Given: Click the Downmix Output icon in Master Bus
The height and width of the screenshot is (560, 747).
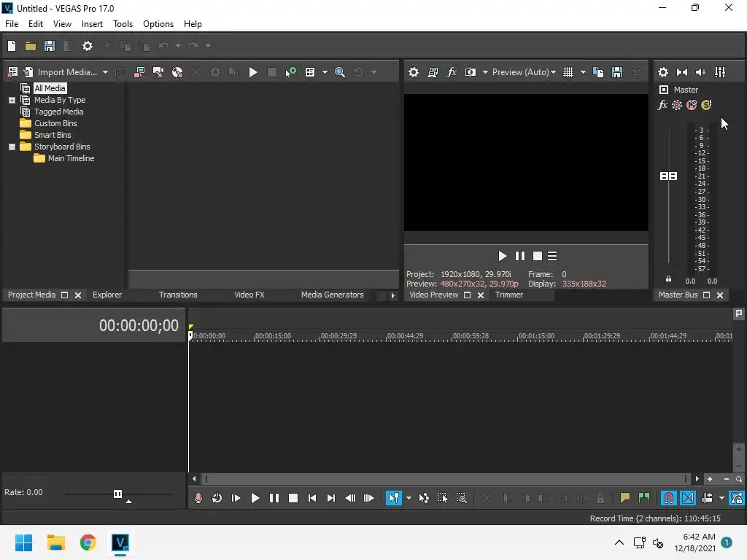Looking at the screenshot, I should pos(682,72).
